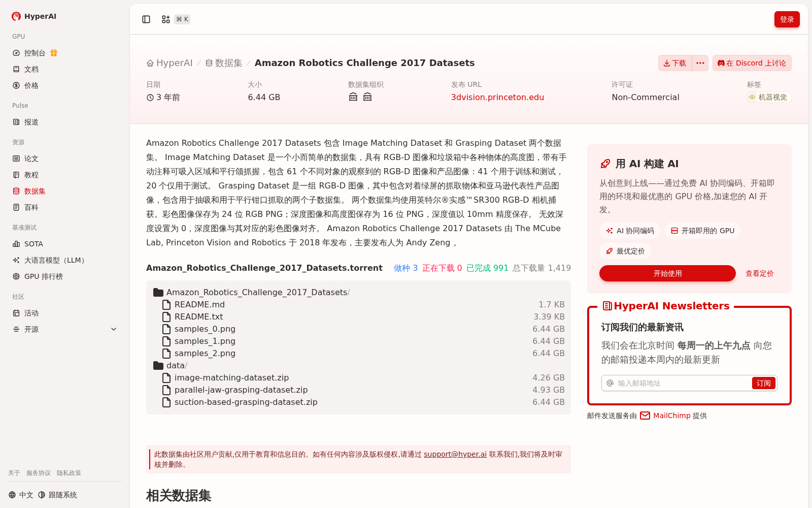Open the command search ⌘K button
This screenshot has width=812, height=508.
(x=176, y=19)
